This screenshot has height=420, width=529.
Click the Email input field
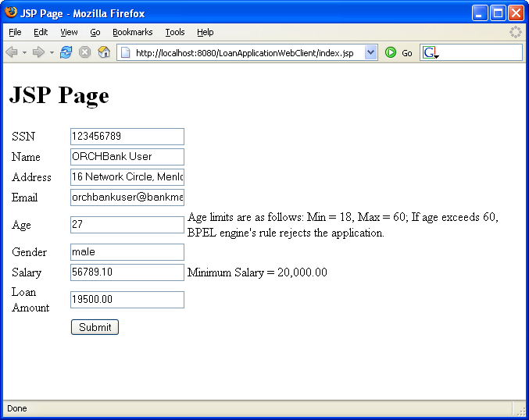pos(127,198)
